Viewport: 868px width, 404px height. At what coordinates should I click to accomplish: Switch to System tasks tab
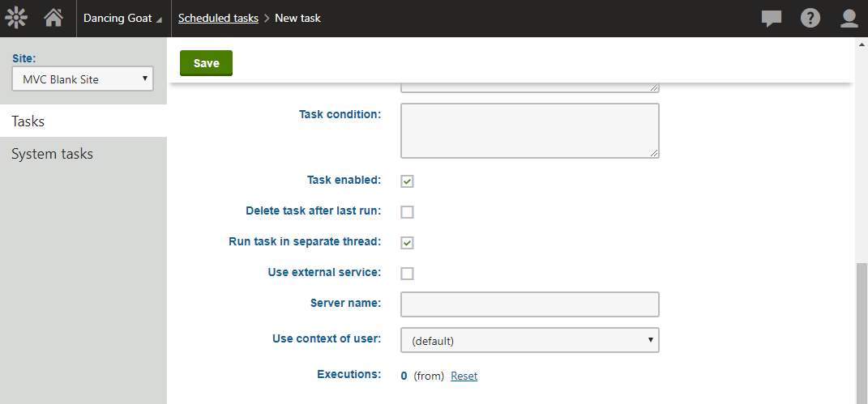point(83,154)
